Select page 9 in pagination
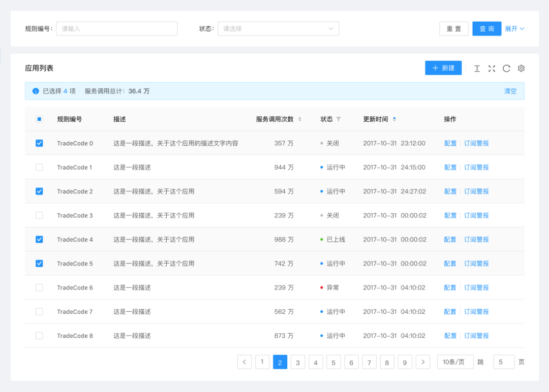This screenshot has height=392, width=549. point(405,362)
